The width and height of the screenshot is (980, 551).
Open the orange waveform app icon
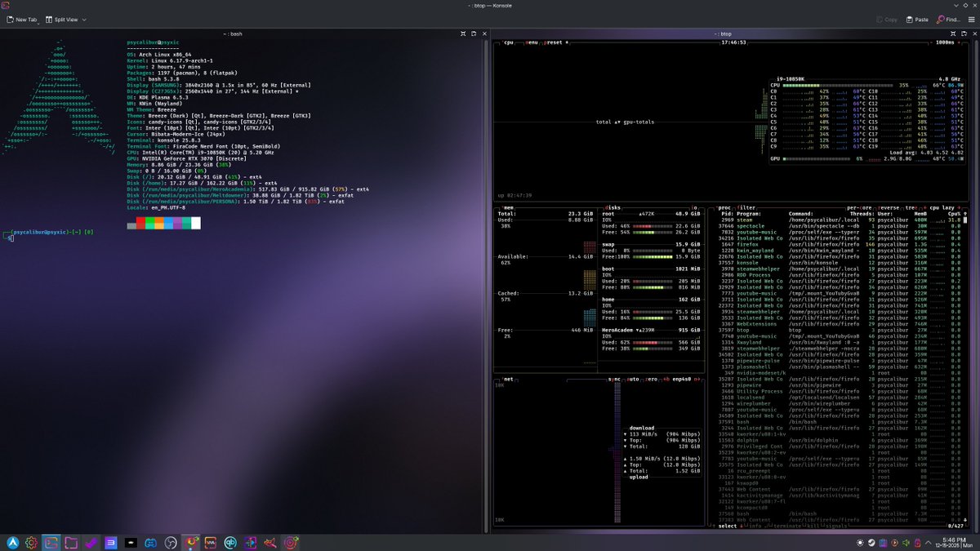tap(211, 542)
